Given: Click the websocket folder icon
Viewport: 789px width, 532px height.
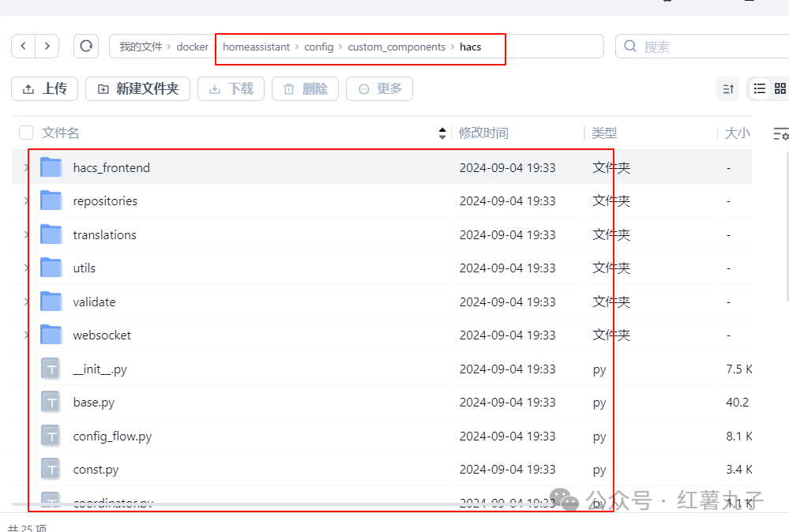Looking at the screenshot, I should (x=51, y=335).
